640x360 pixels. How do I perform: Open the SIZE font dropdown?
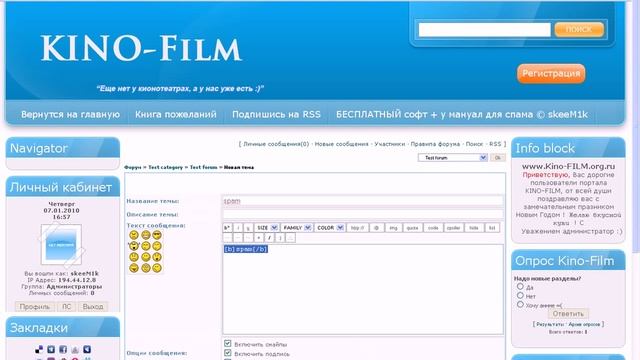267,228
